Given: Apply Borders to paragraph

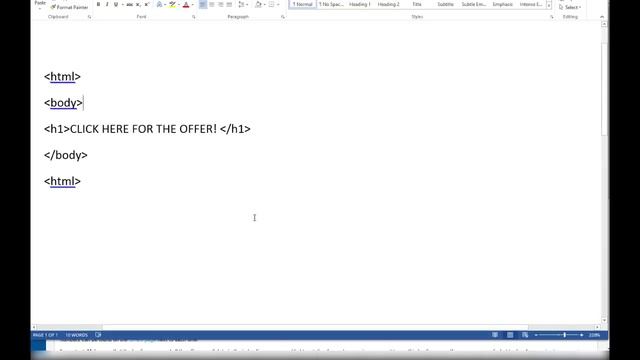Looking at the screenshot, I should pos(271,4).
